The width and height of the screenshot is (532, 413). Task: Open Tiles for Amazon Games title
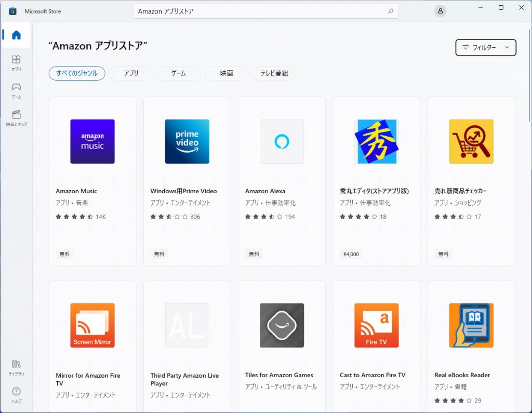[279, 375]
